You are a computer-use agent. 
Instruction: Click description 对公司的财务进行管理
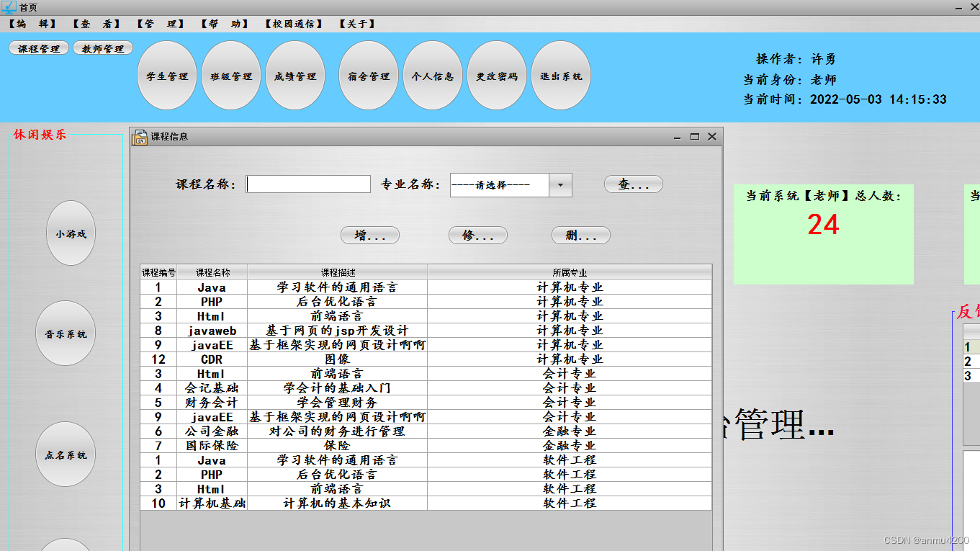337,431
